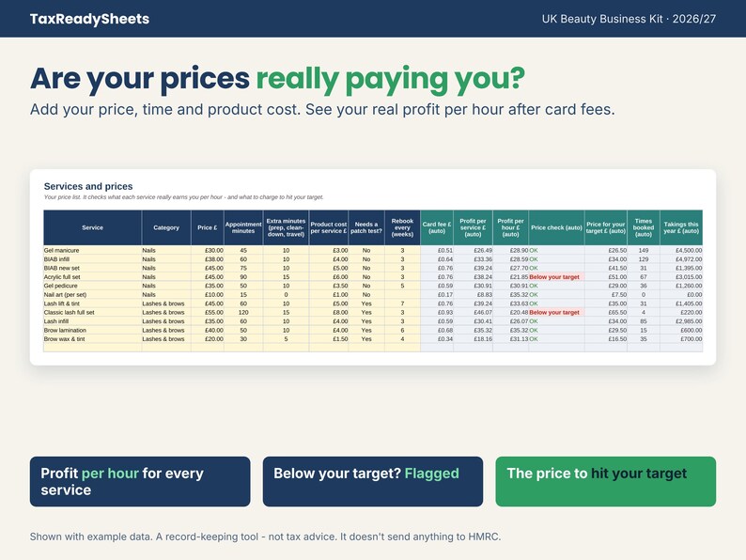Click the 129 times booked cell

coord(644,259)
